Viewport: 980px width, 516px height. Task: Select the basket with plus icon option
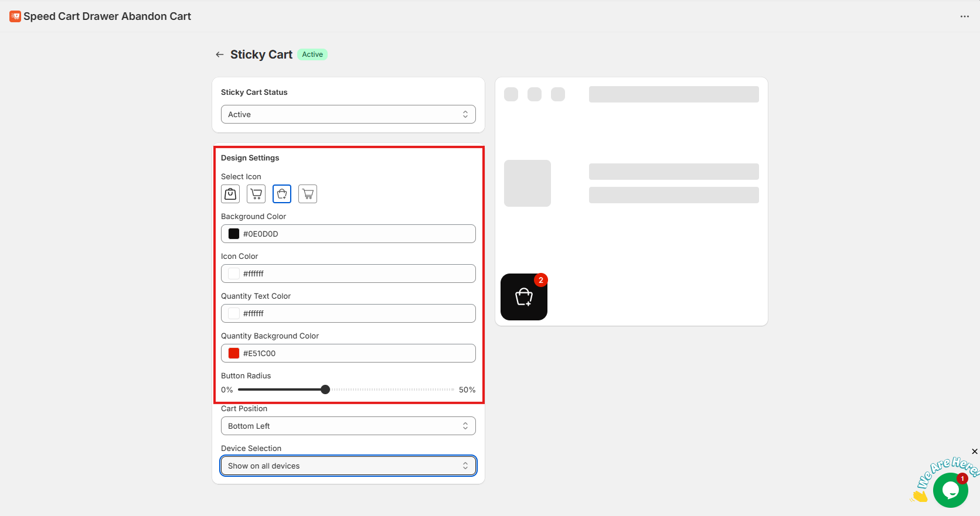pyautogui.click(x=282, y=194)
